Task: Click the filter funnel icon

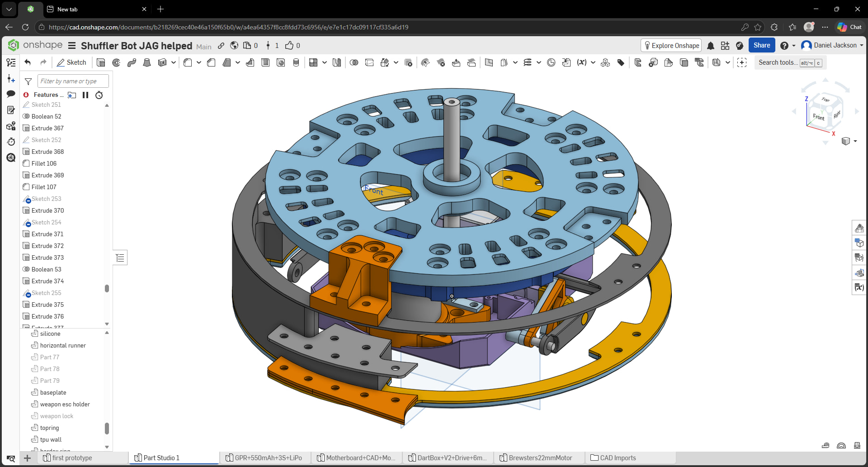Action: click(x=28, y=81)
